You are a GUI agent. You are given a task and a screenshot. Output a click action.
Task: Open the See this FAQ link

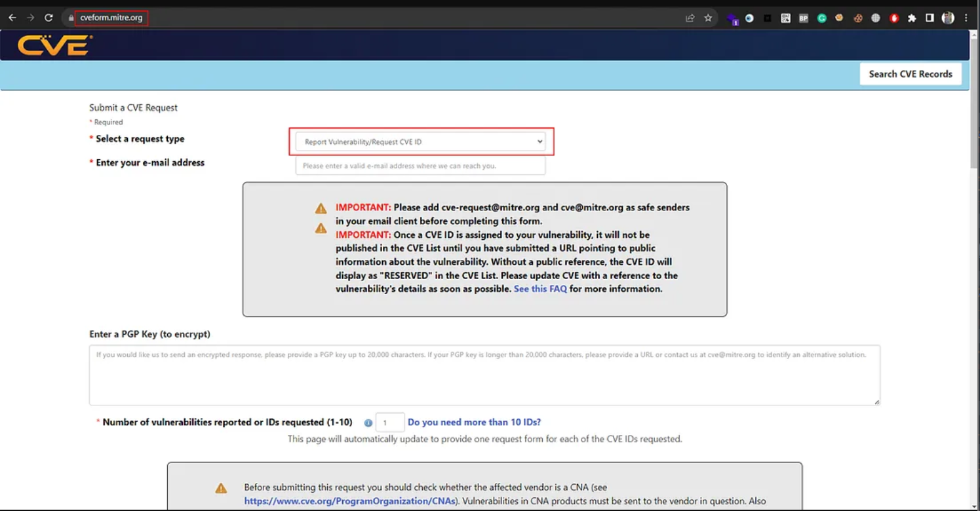(x=540, y=289)
